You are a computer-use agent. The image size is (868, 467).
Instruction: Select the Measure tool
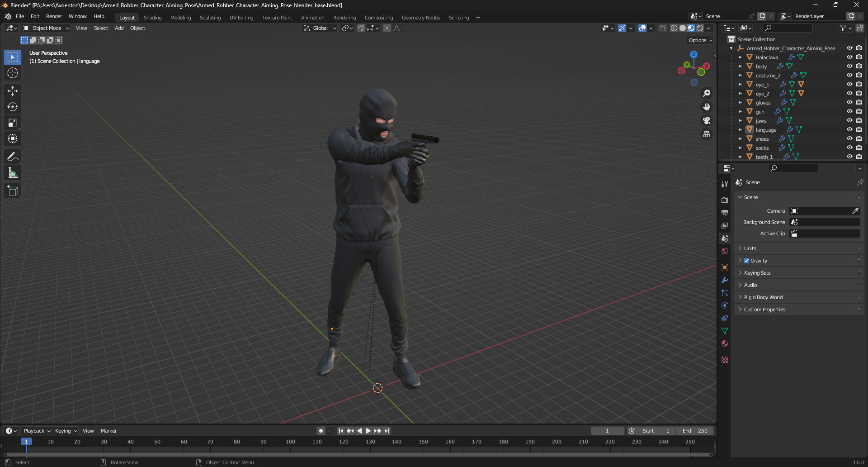[x=13, y=173]
